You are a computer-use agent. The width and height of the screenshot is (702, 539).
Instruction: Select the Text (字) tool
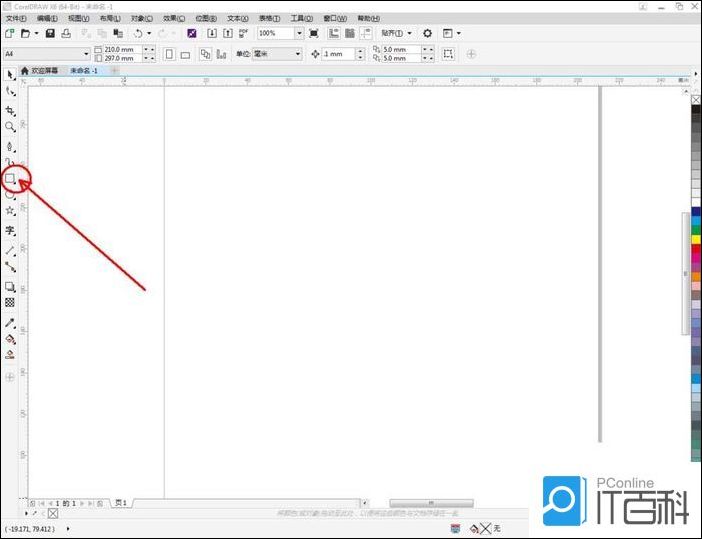[x=10, y=231]
